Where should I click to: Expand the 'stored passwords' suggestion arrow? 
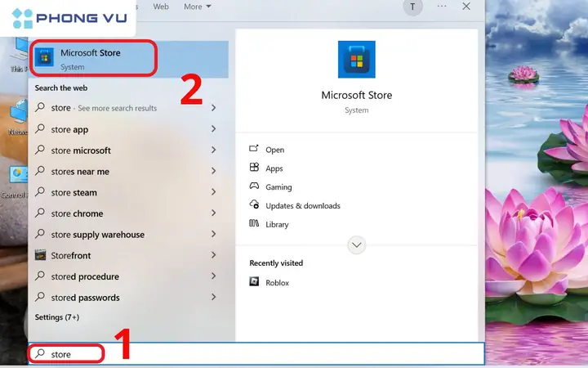(x=213, y=297)
